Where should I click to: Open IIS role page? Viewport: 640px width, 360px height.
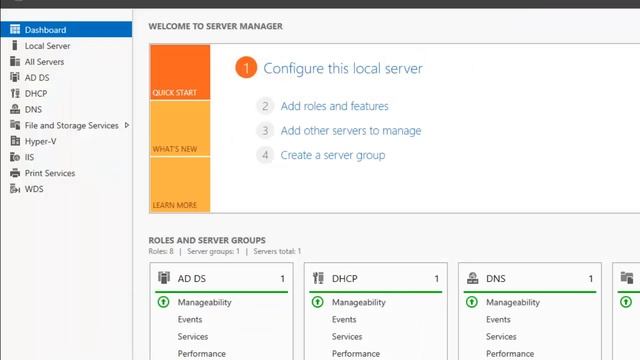pos(66,157)
